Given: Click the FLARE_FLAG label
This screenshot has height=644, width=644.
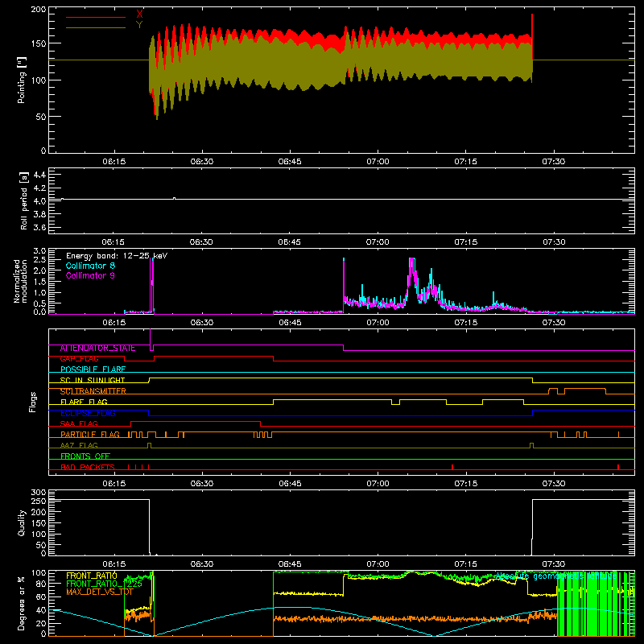Looking at the screenshot, I should tap(84, 402).
